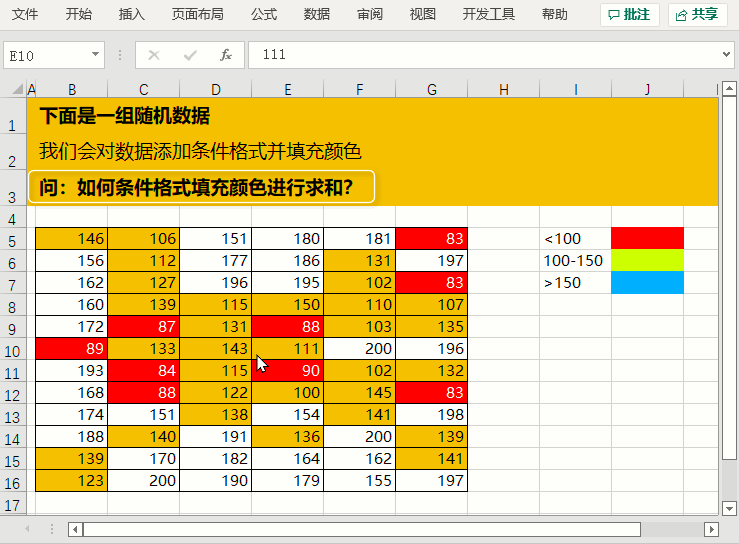This screenshot has width=739, height=544.
Task: Select the cell labeled >150
Action: (575, 282)
